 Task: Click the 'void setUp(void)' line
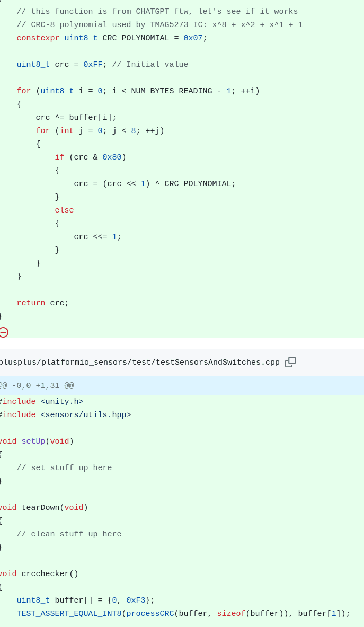(x=37, y=441)
